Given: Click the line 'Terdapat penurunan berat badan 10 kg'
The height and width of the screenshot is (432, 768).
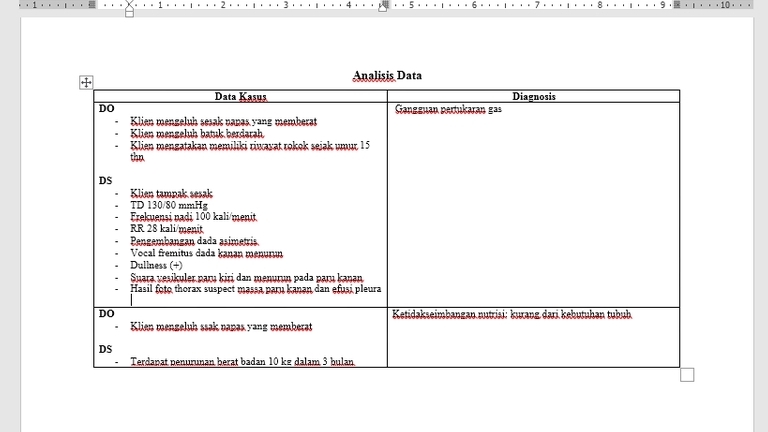Looking at the screenshot, I should (242, 361).
